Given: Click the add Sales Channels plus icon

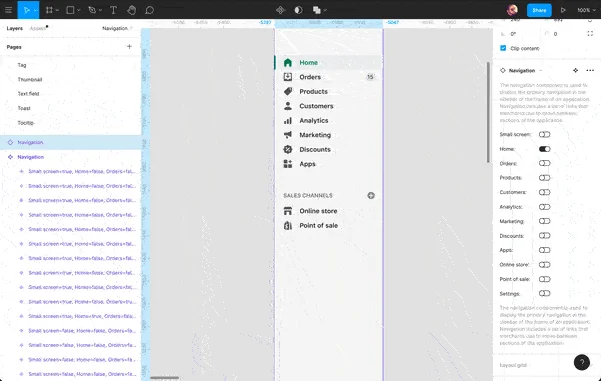Looking at the screenshot, I should point(371,195).
